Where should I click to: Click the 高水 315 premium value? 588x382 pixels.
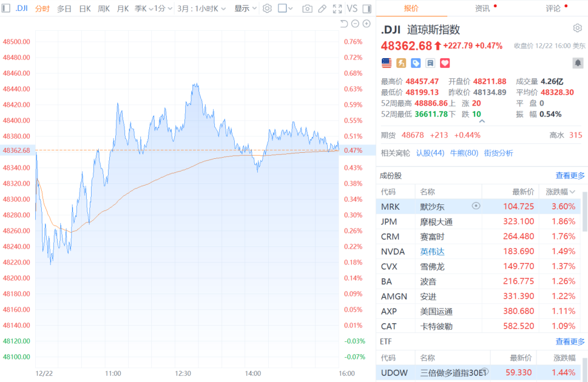576,135
